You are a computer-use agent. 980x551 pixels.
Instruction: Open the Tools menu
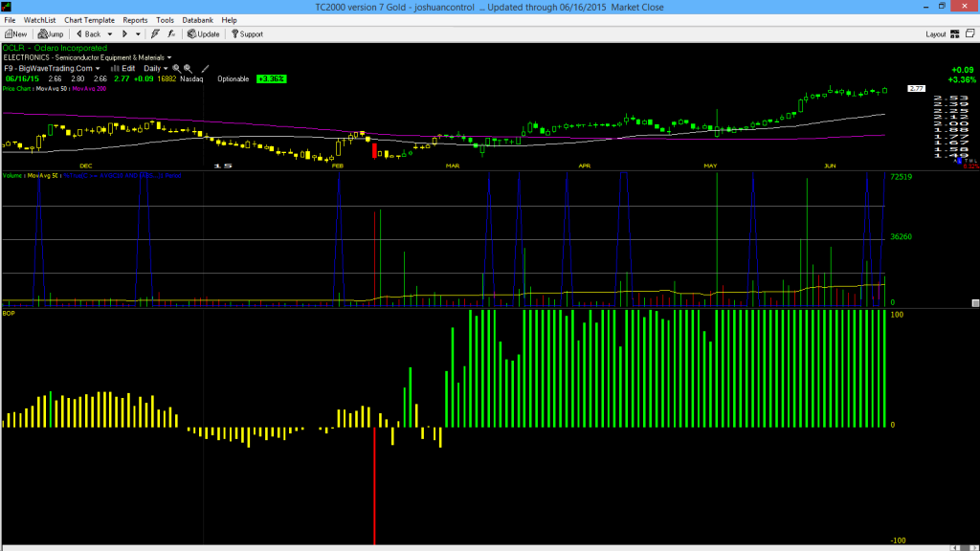165,20
